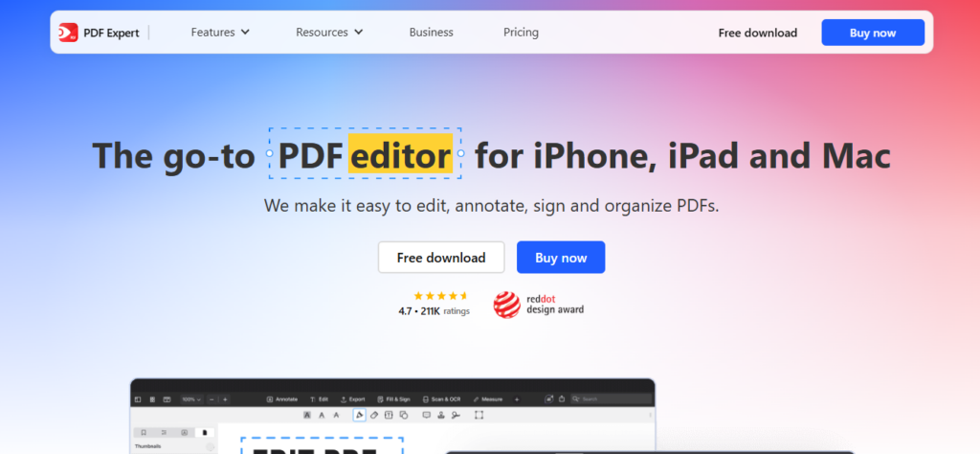Viewport: 980px width, 454px height.
Task: Click the plus icon after Measure tab
Action: click(x=517, y=399)
